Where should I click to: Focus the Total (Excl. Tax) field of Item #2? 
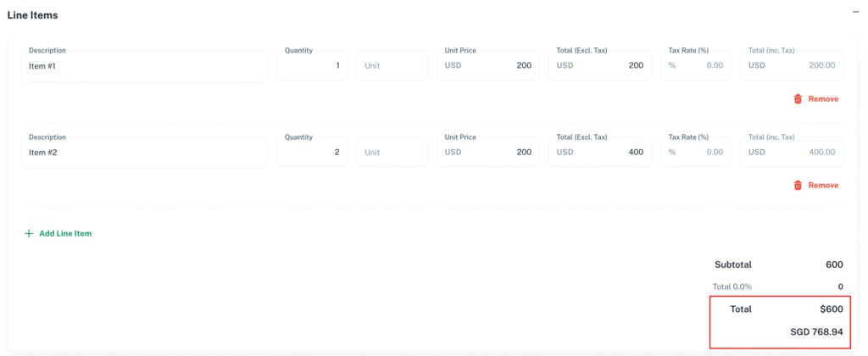pos(600,153)
